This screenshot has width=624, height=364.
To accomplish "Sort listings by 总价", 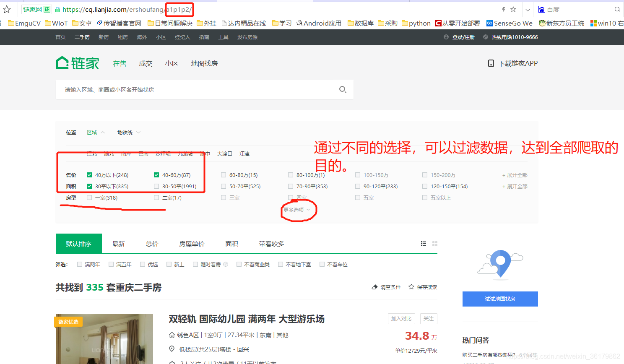I will coord(152,244).
